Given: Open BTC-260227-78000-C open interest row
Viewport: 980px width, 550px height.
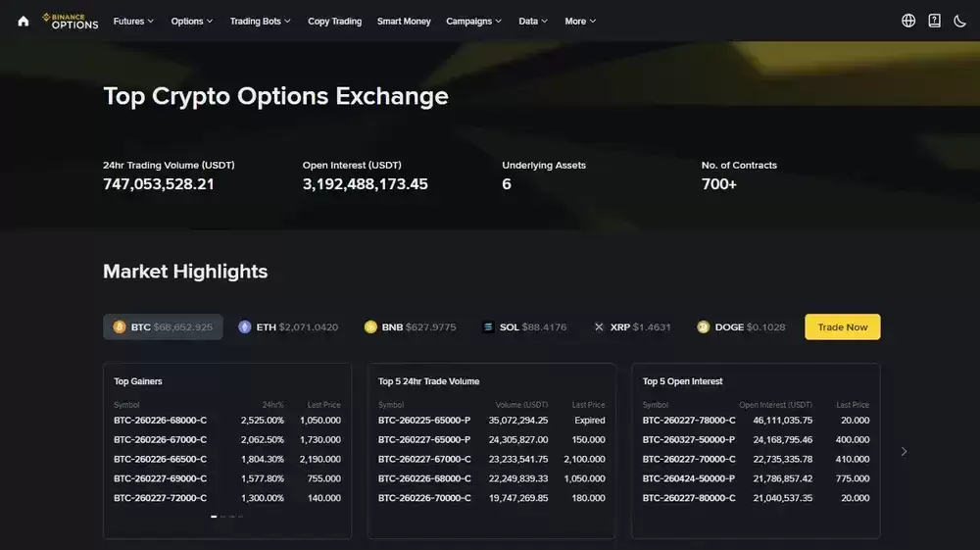Looking at the screenshot, I should point(756,420).
